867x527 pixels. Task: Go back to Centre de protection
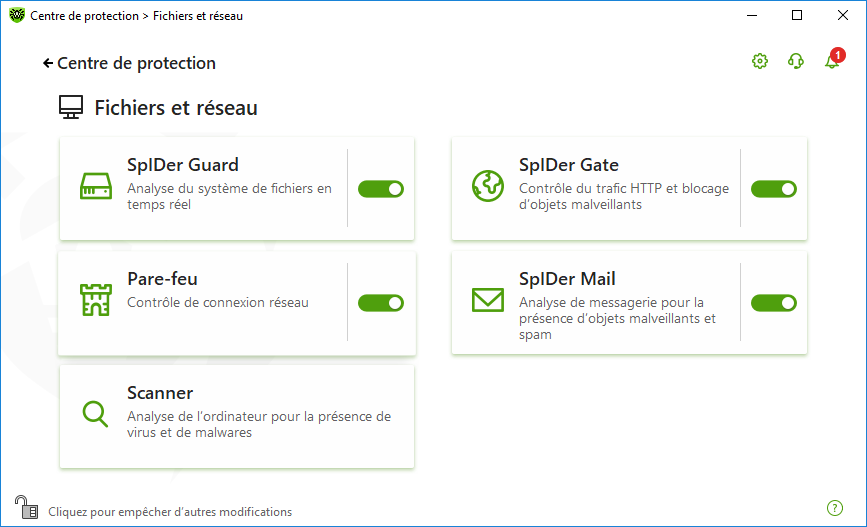[129, 63]
